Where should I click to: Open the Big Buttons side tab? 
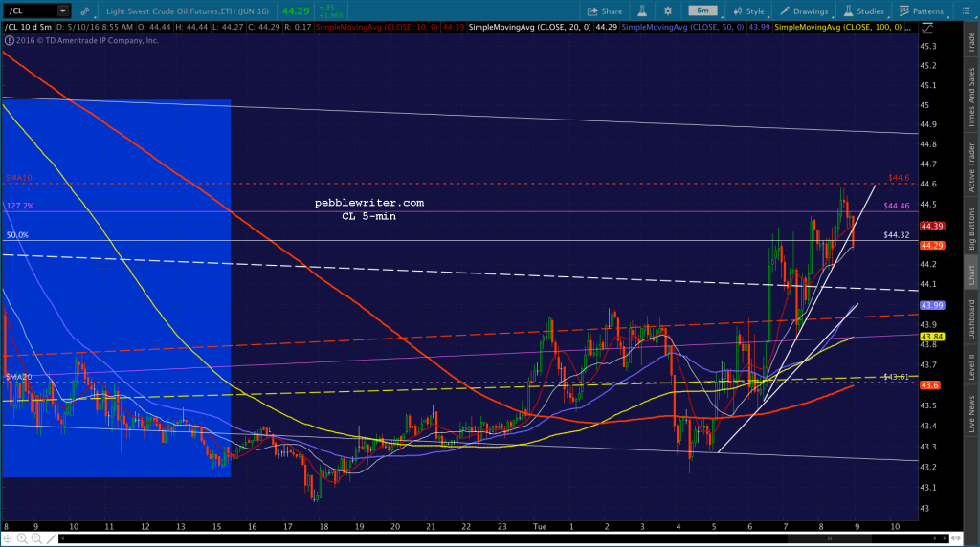coord(971,229)
